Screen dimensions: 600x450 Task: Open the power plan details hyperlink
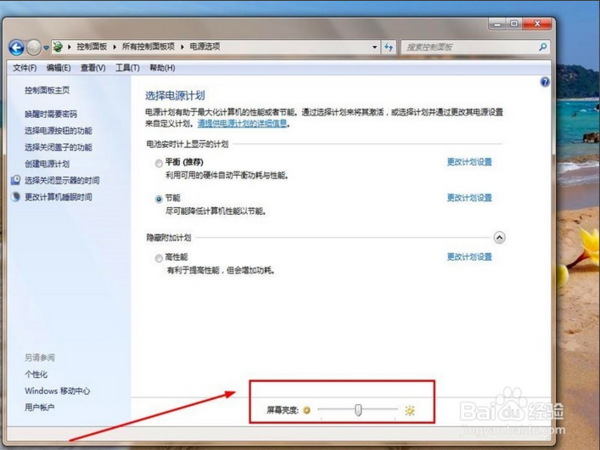click(242, 124)
